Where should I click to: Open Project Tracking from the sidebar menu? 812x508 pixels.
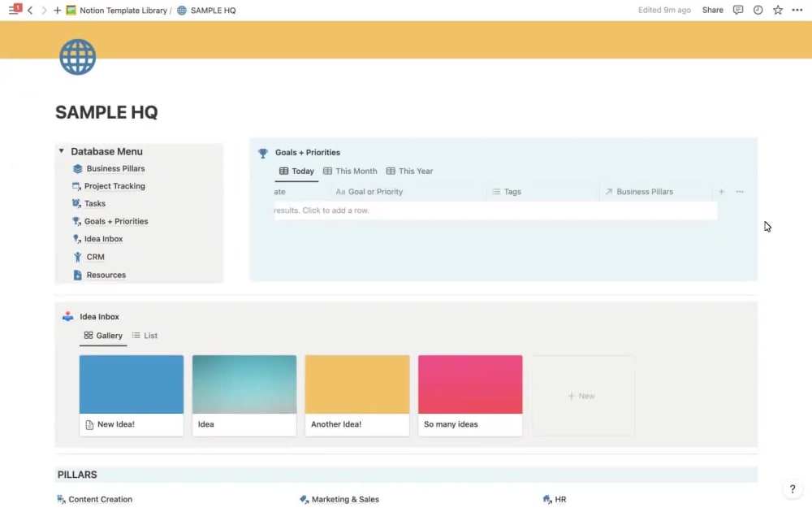coord(114,185)
